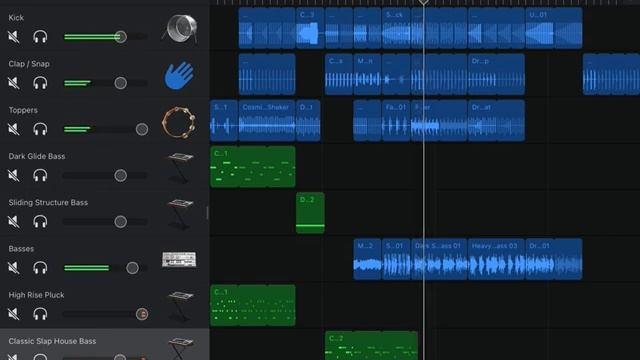Mute the Dark Glide Bass track
640x360 pixels.
tap(14, 176)
